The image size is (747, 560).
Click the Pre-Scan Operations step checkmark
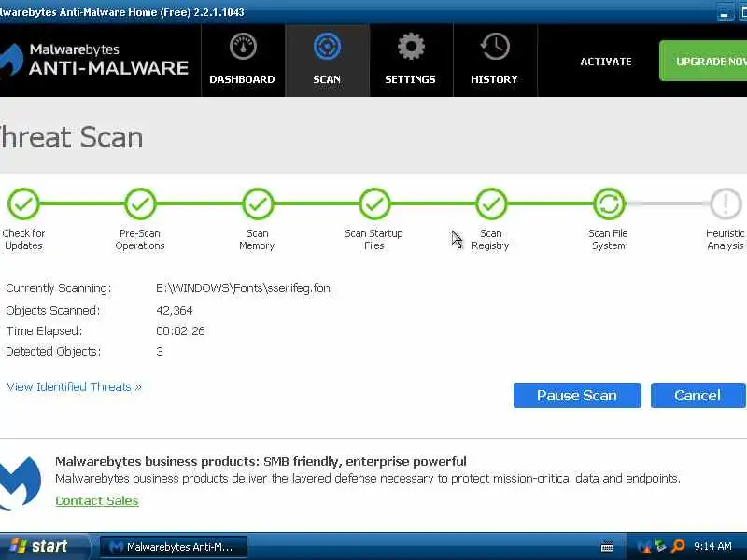(x=140, y=203)
